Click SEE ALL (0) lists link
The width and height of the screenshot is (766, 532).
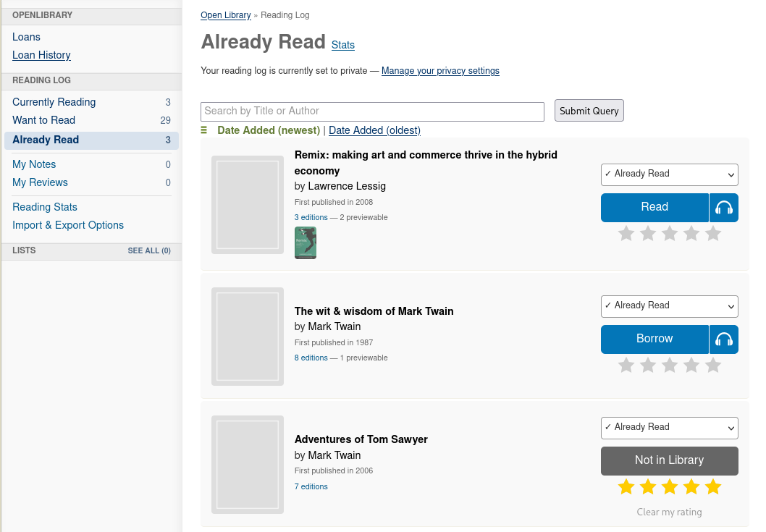[x=149, y=250]
